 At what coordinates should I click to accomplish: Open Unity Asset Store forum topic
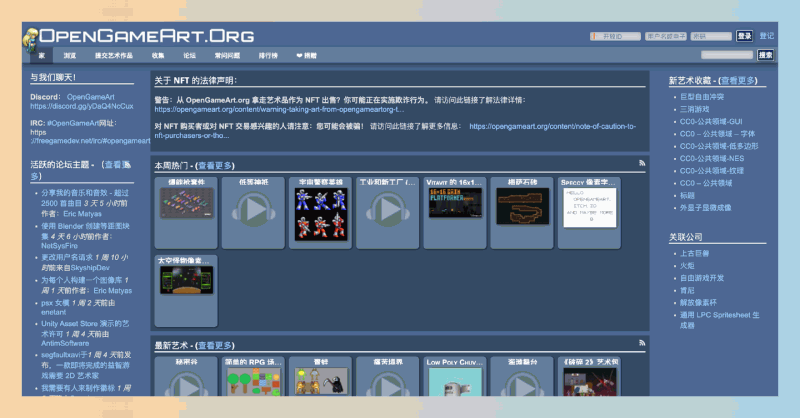tap(85, 328)
